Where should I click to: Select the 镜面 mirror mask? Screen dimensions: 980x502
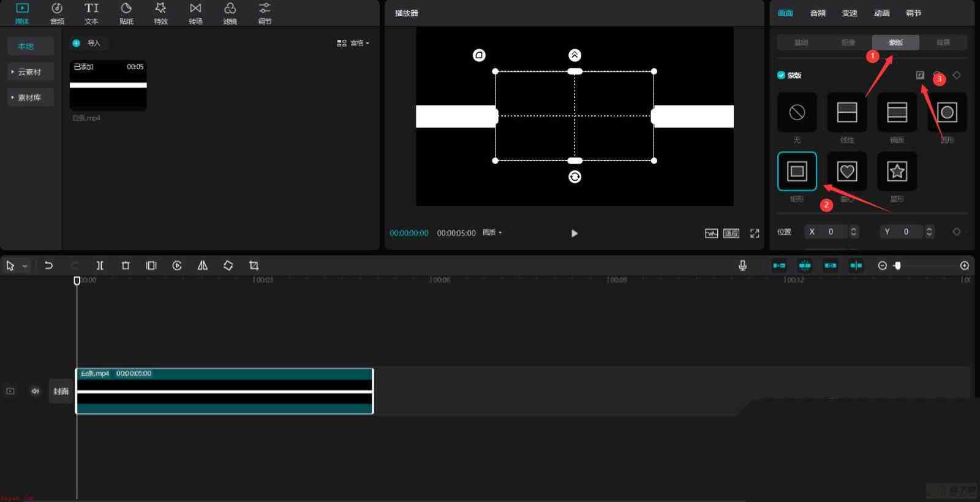point(897,112)
